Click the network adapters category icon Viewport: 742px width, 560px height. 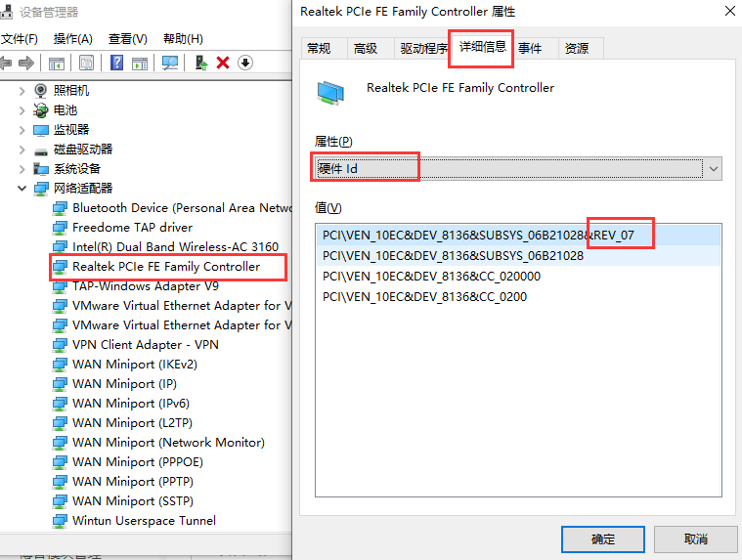pos(41,189)
